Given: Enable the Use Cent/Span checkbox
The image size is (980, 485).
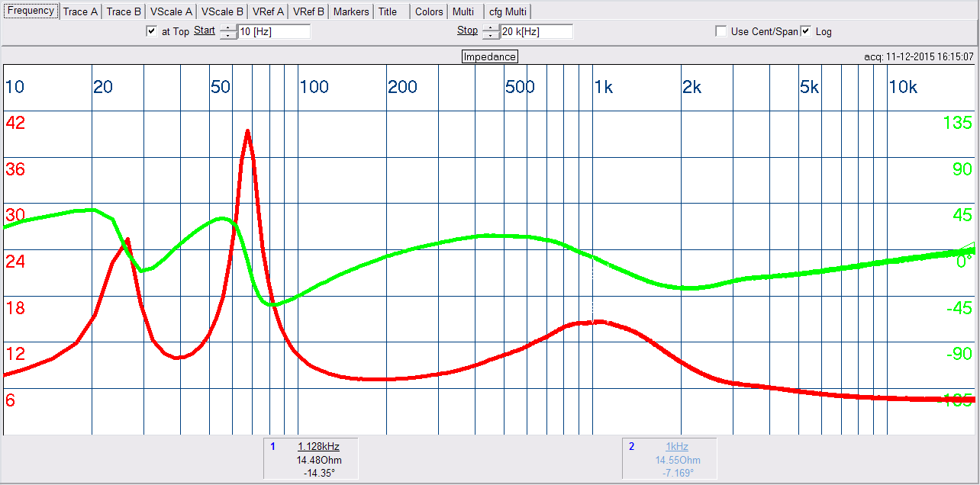Looking at the screenshot, I should pos(720,31).
